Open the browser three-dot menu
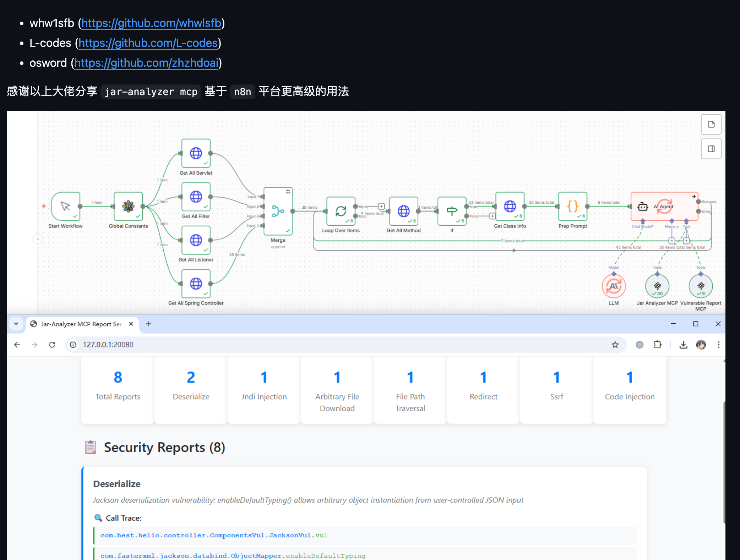Viewport: 740px width, 560px height. [x=718, y=345]
